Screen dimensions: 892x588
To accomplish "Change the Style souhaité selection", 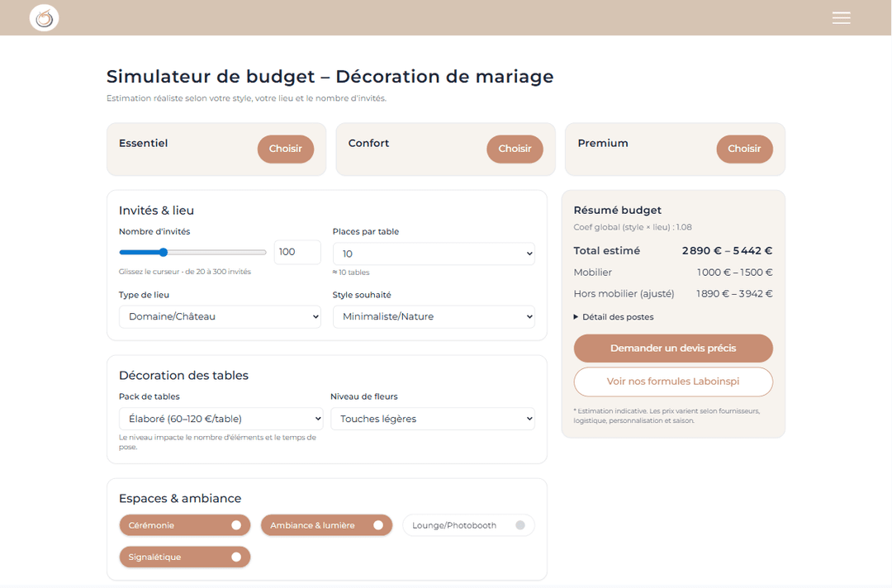I will coord(433,316).
